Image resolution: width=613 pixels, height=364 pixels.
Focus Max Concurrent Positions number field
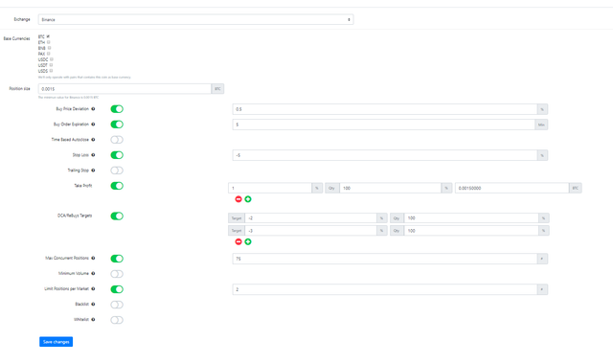click(x=385, y=259)
